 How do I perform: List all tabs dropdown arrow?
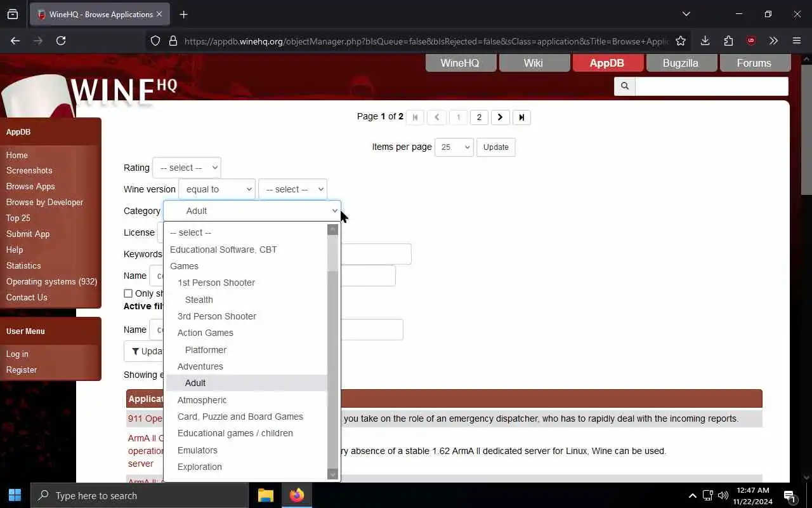686,14
